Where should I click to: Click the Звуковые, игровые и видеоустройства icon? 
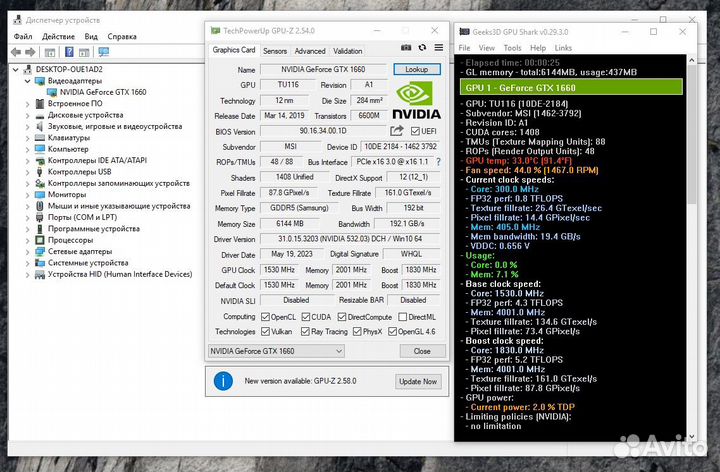click(x=40, y=126)
